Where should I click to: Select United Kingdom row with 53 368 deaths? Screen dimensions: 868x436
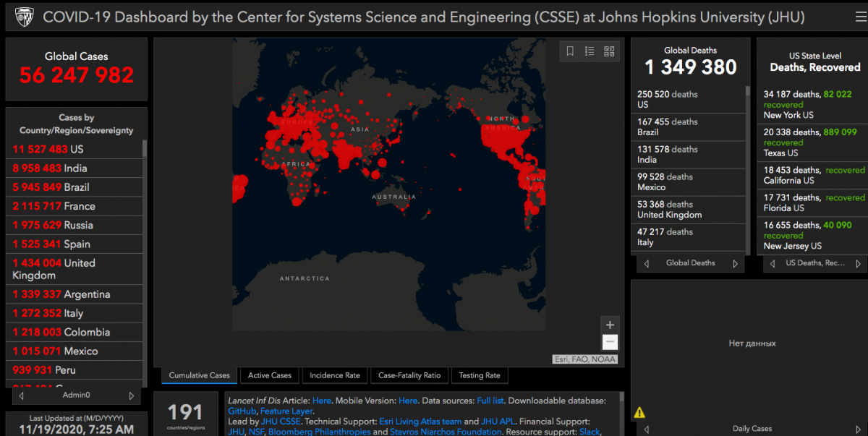coord(689,209)
